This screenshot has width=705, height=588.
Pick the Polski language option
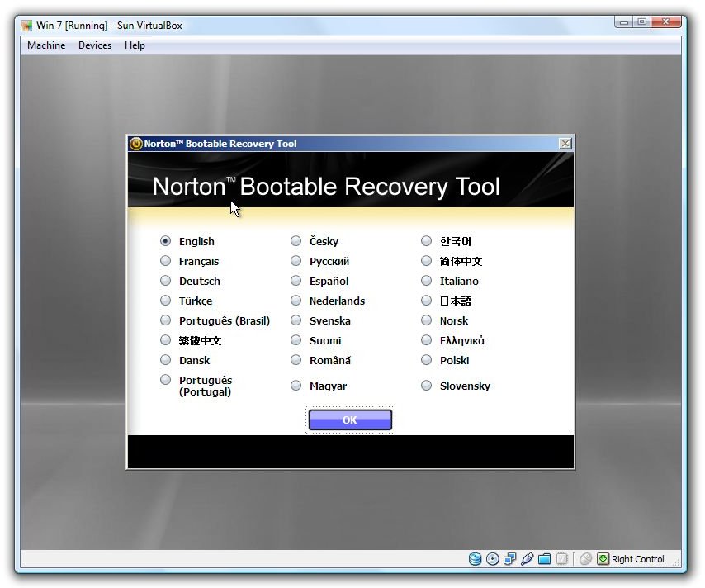[426, 360]
